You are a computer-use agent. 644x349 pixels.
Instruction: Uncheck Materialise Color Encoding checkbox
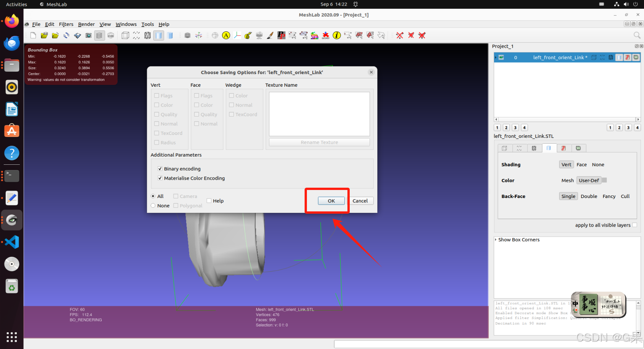click(160, 178)
